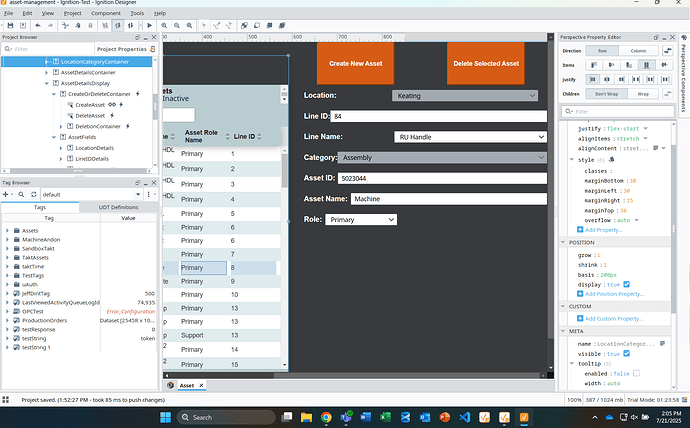The height and width of the screenshot is (428, 690).
Task: Click the Windows Start button
Action: coord(165,417)
